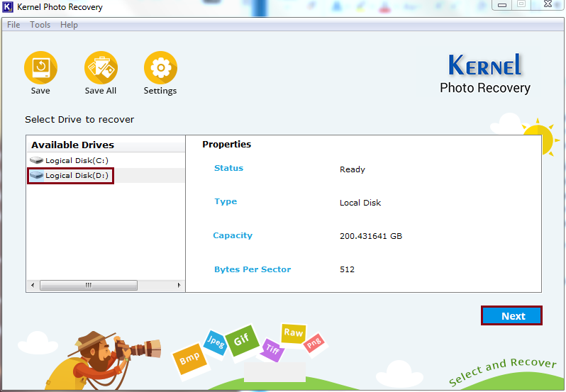The height and width of the screenshot is (392, 566).
Task: Click the Kernel app icon in title bar
Action: (8, 7)
